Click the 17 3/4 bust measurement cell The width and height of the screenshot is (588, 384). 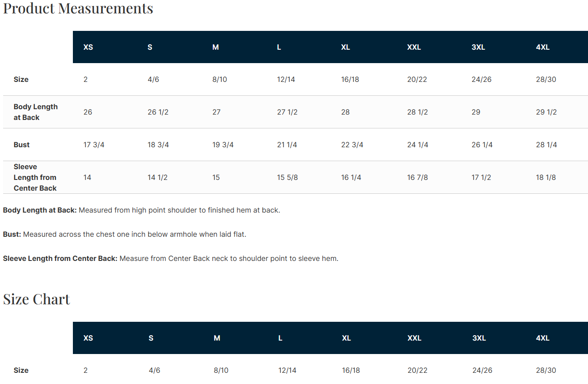click(94, 145)
